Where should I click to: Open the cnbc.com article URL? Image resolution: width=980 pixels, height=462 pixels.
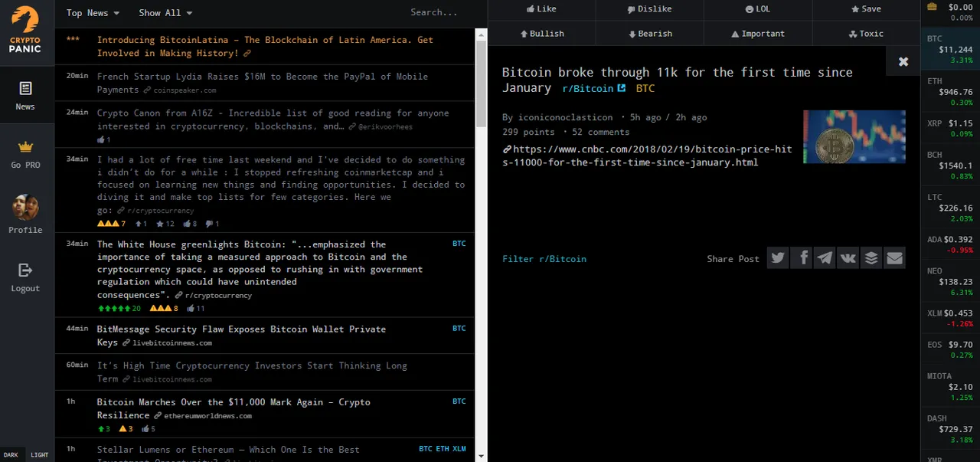coord(647,156)
